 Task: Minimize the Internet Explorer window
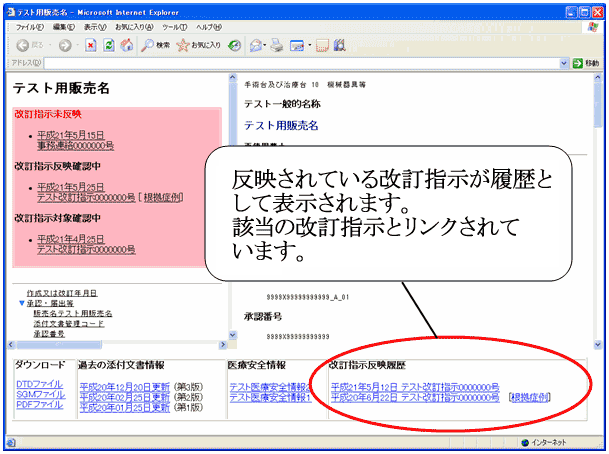(x=571, y=12)
